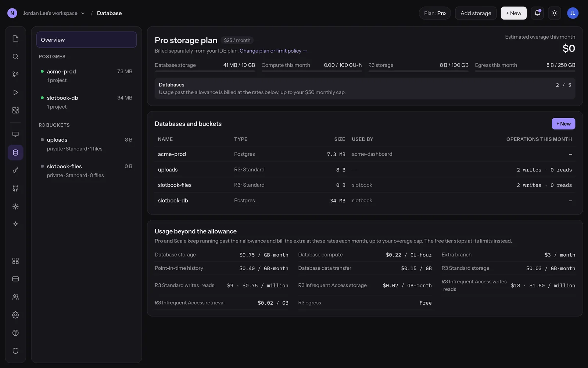Click the Add storage button
The height and width of the screenshot is (368, 588).
tap(476, 13)
